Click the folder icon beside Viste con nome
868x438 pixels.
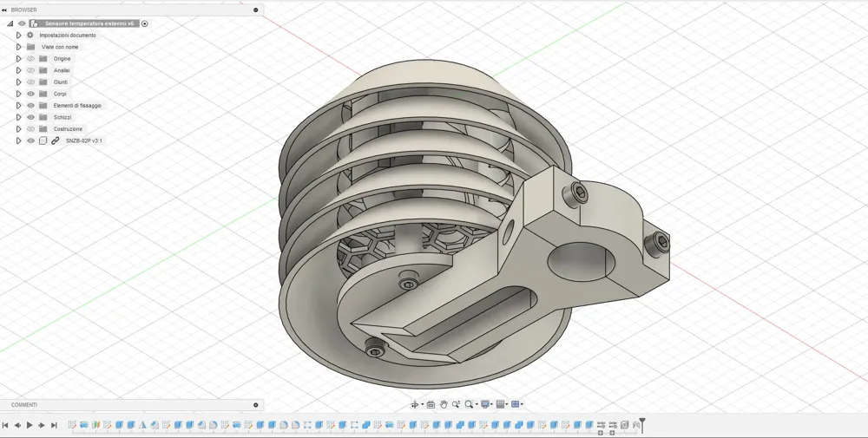[31, 47]
